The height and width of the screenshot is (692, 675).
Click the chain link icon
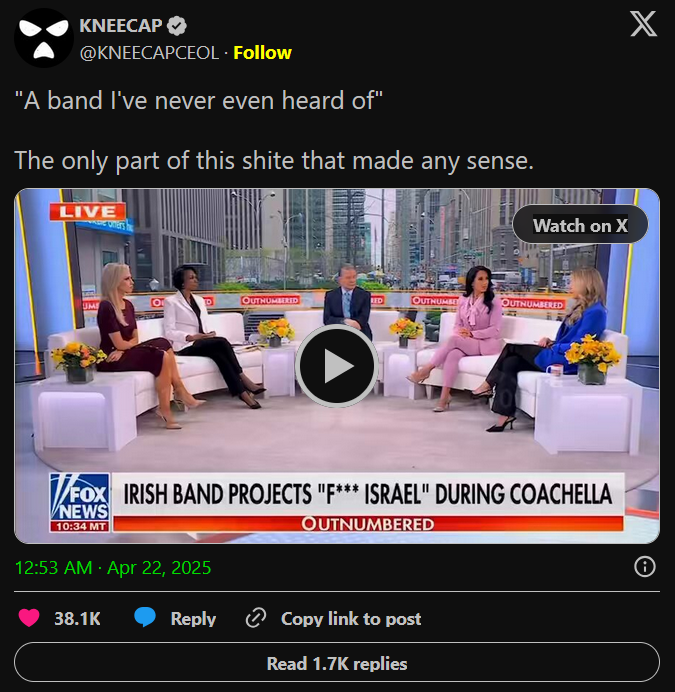(x=256, y=617)
